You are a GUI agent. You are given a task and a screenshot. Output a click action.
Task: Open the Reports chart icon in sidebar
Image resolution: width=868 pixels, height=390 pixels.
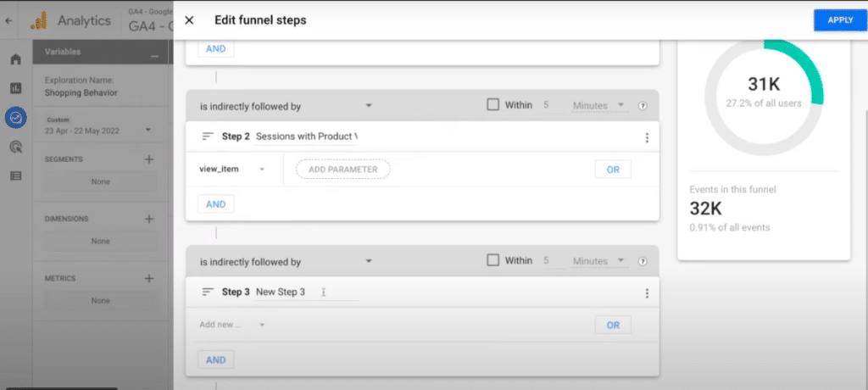tap(15, 88)
